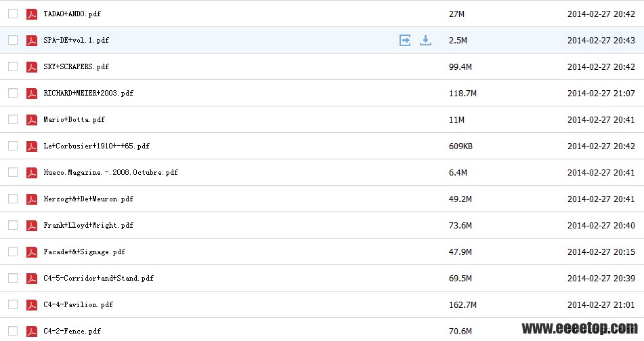
Task: Open Frank+Lloyd+Wright.pdf file name
Action: (88, 225)
